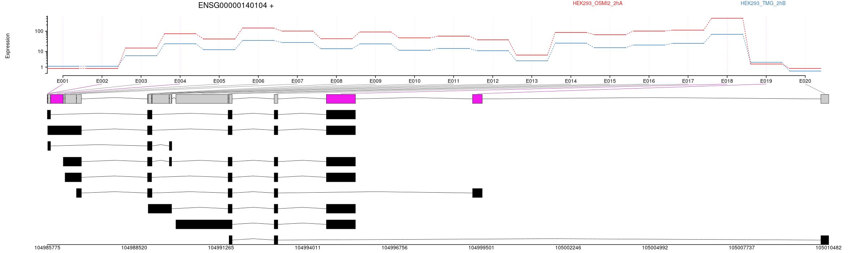The image size is (868, 253).
Task: Click exon label E013
Action: pos(532,81)
